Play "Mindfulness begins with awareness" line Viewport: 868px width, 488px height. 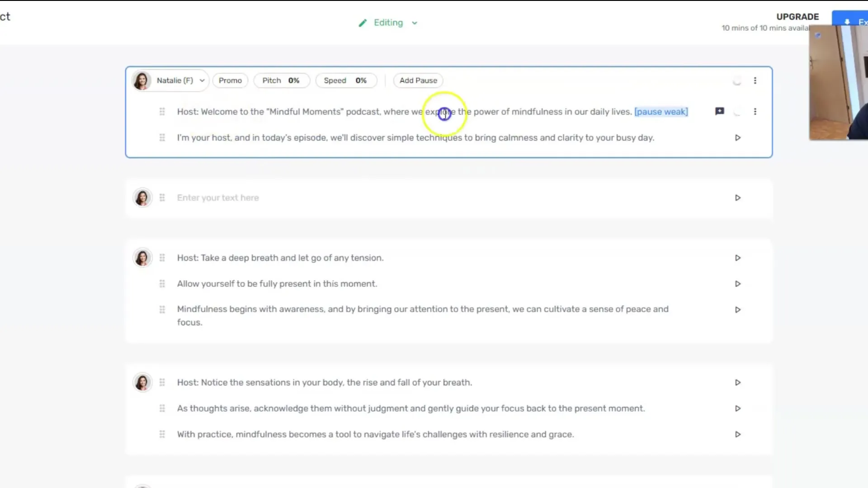pos(738,310)
